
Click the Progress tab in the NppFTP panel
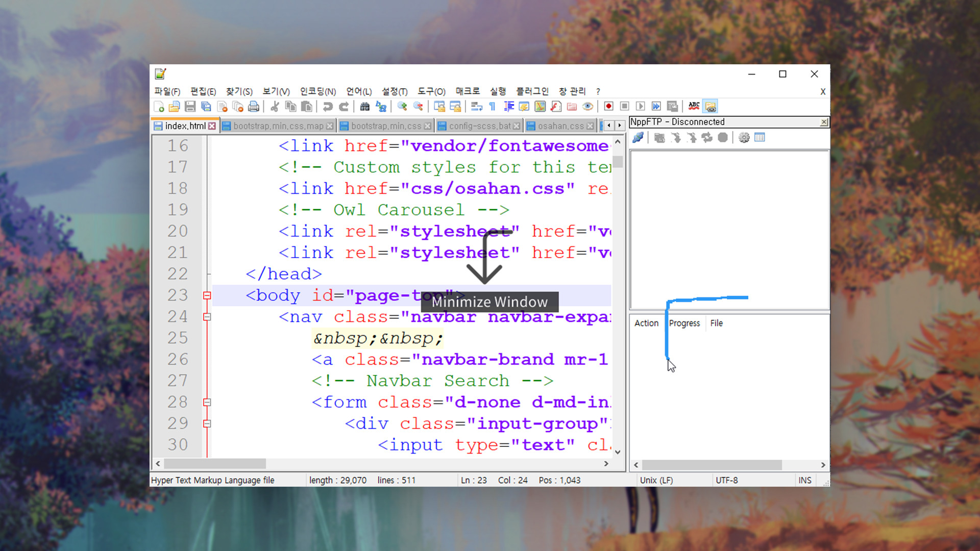684,323
